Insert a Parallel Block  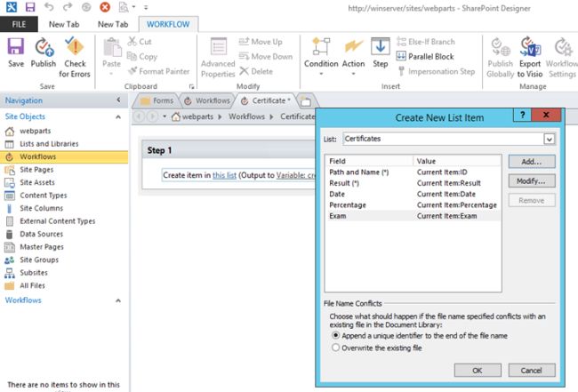(425, 56)
